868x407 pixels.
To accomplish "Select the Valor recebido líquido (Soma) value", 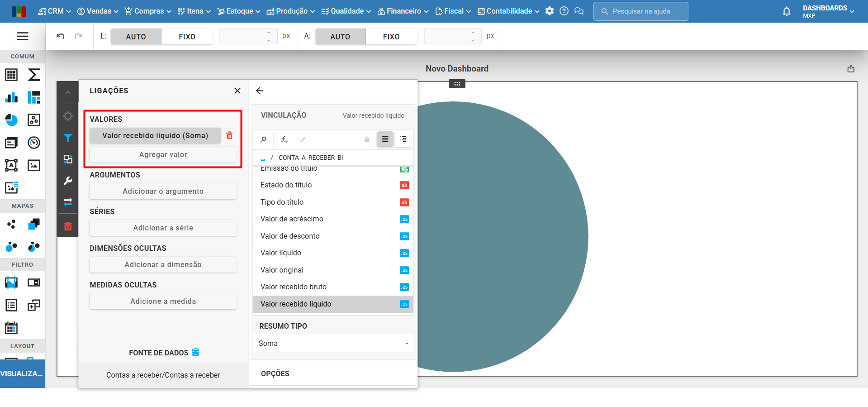I will pos(155,135).
